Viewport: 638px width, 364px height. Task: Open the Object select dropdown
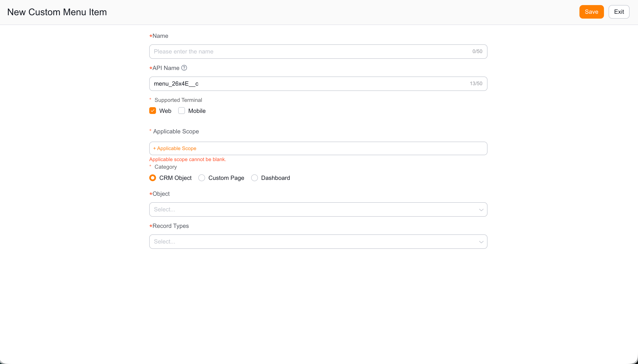(x=318, y=209)
